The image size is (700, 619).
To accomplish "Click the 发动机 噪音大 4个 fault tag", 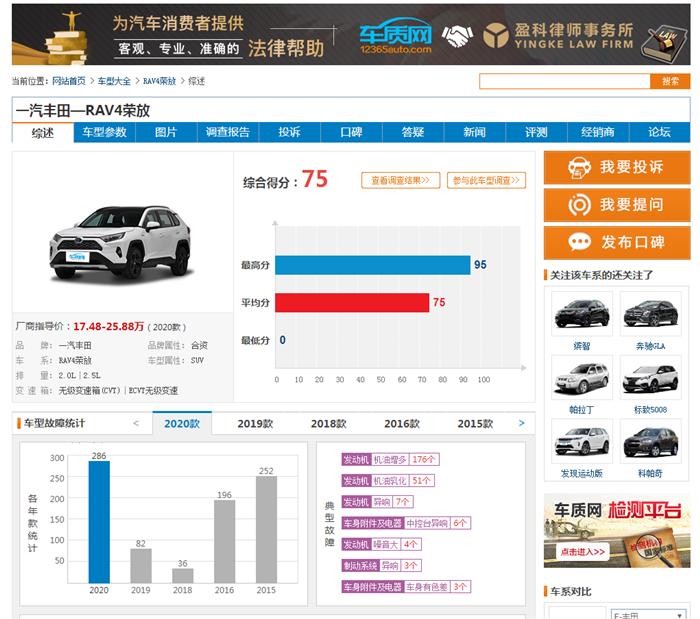I will click(x=382, y=544).
